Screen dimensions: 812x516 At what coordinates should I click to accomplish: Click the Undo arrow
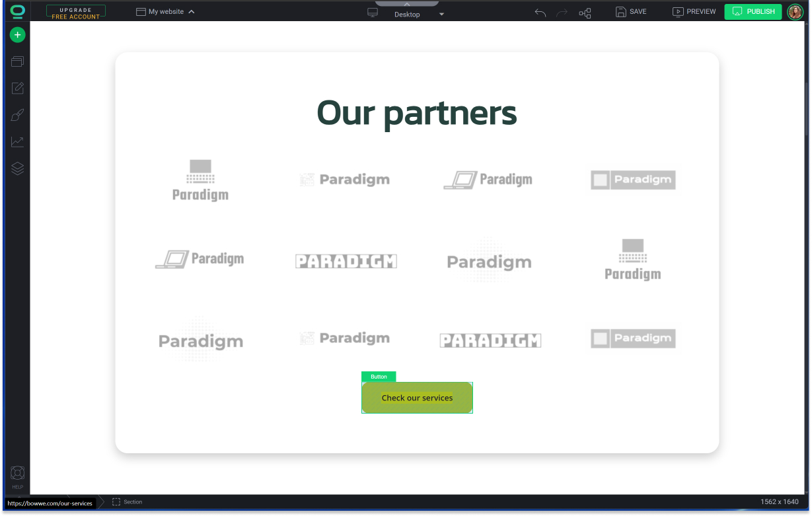[x=540, y=12]
